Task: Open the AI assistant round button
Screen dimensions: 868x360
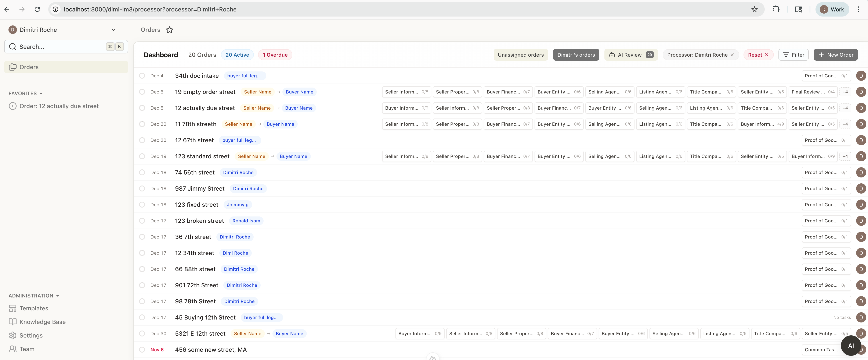Action: pyautogui.click(x=850, y=346)
